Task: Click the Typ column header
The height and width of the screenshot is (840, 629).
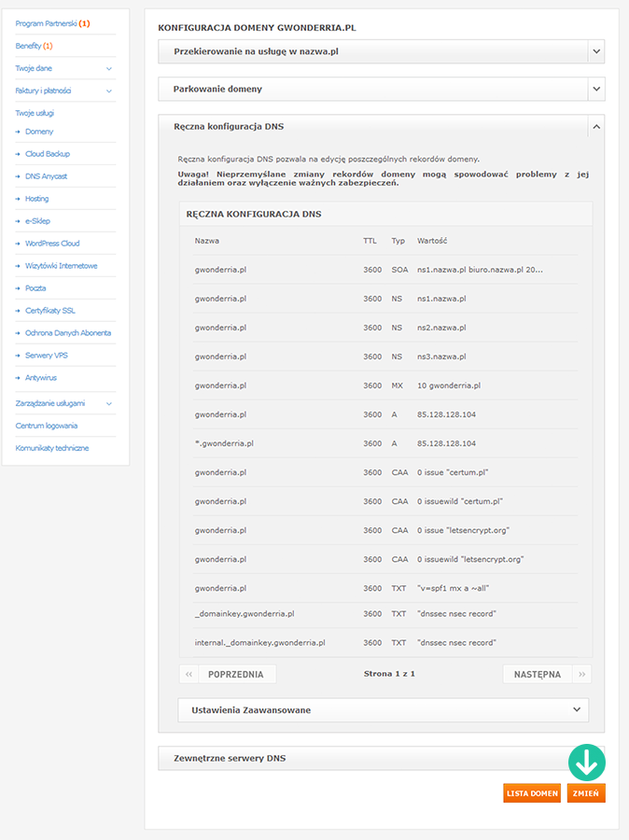Action: click(398, 241)
